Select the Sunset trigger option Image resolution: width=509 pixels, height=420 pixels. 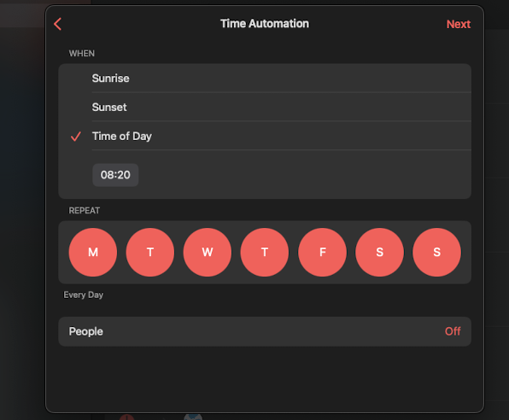[x=265, y=107]
